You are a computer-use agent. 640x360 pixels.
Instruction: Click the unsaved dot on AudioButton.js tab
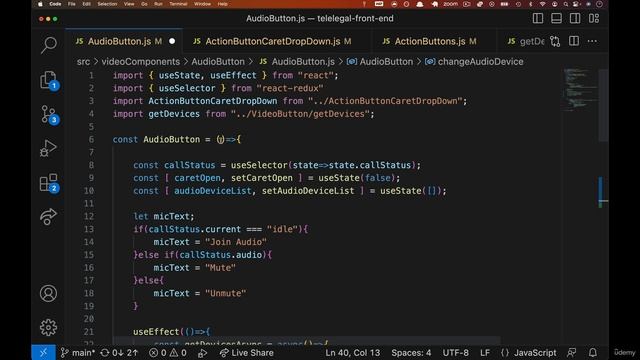172,41
